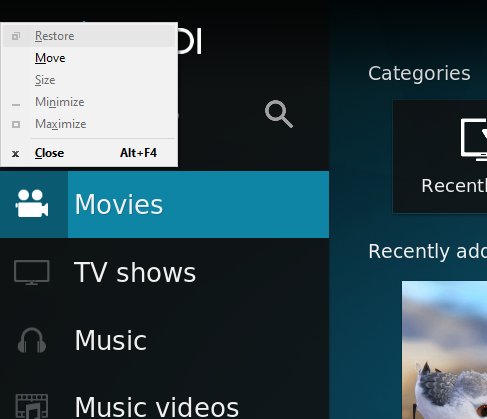Select Move in the window menu
Viewport: 487px width, 419px height.
click(x=89, y=58)
